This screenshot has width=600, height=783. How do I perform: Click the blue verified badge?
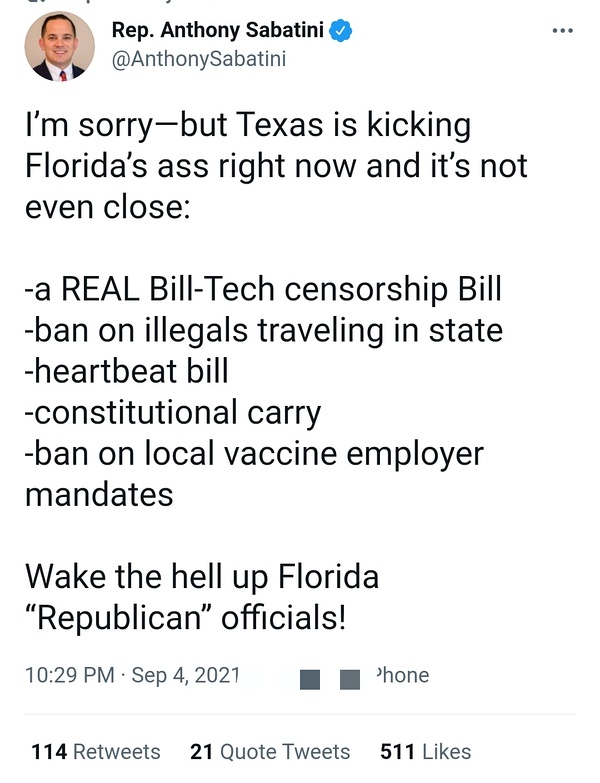point(341,32)
